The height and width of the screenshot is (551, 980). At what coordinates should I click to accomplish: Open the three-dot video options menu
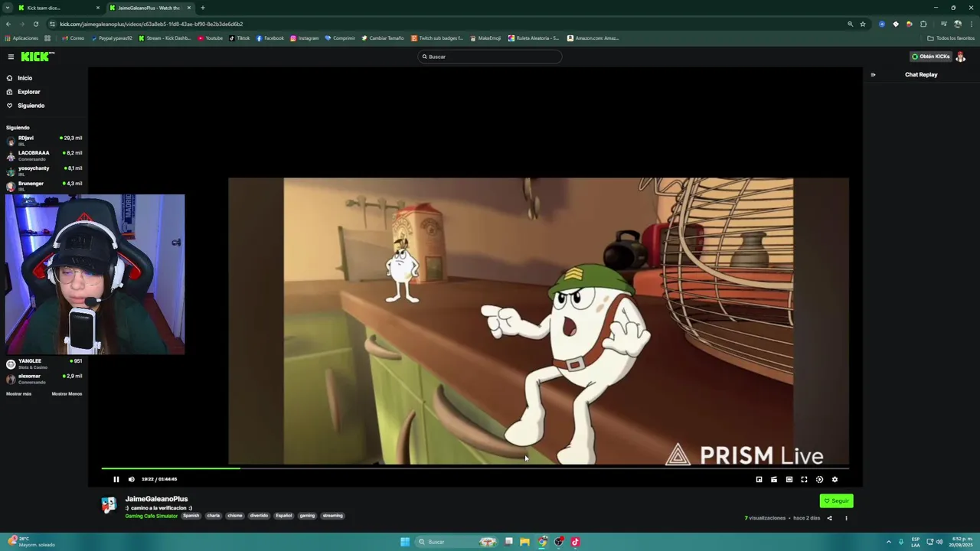(x=846, y=518)
